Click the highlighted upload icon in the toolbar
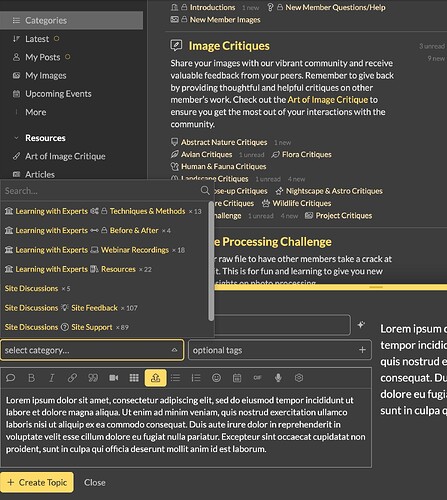The height and width of the screenshot is (500, 447). point(155,378)
